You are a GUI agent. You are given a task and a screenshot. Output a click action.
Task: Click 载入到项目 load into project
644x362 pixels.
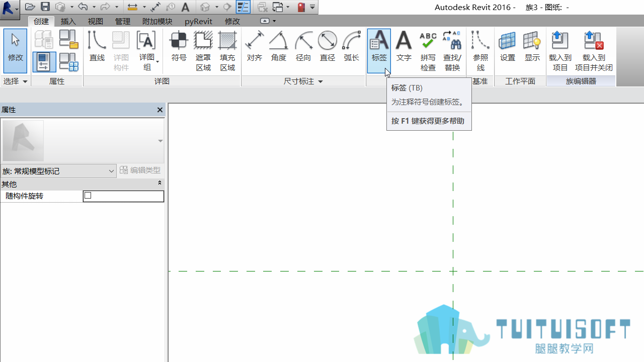coord(560,51)
